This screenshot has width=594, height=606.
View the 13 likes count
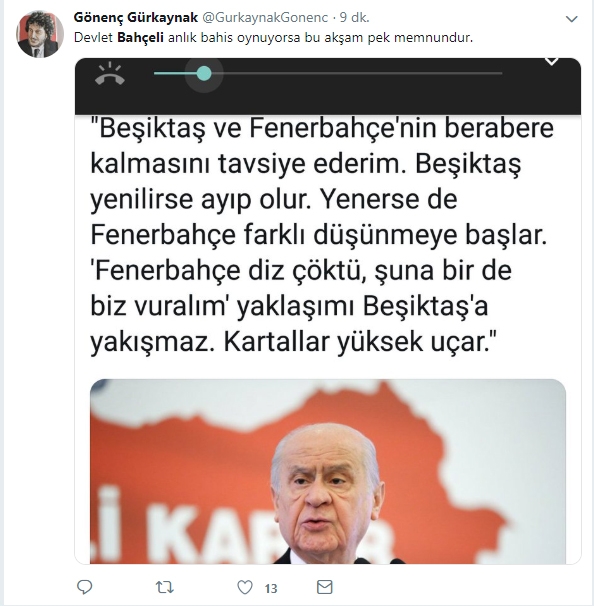click(271, 589)
